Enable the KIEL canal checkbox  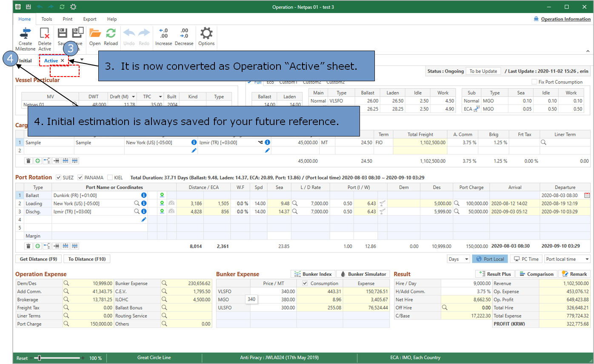click(x=110, y=177)
